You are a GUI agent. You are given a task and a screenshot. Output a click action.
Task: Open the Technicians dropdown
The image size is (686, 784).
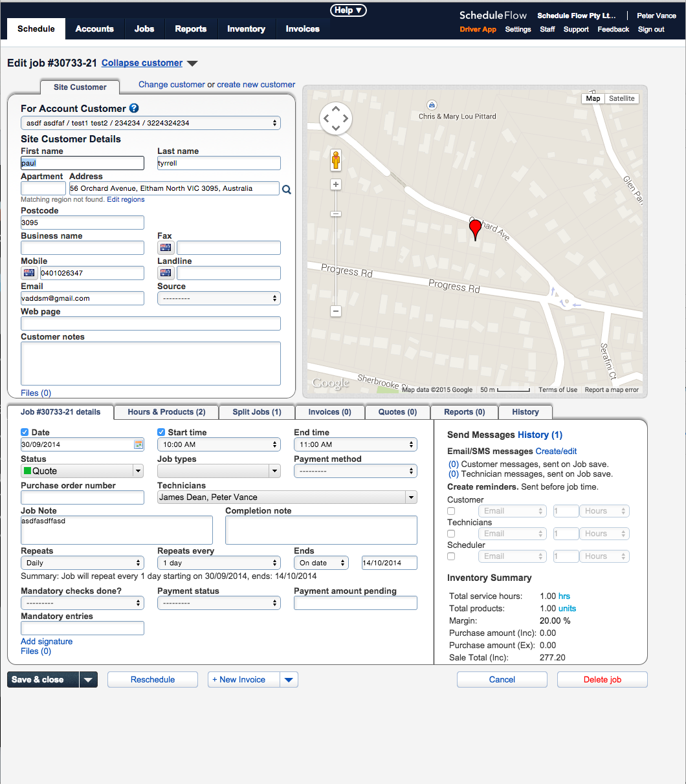pos(287,497)
